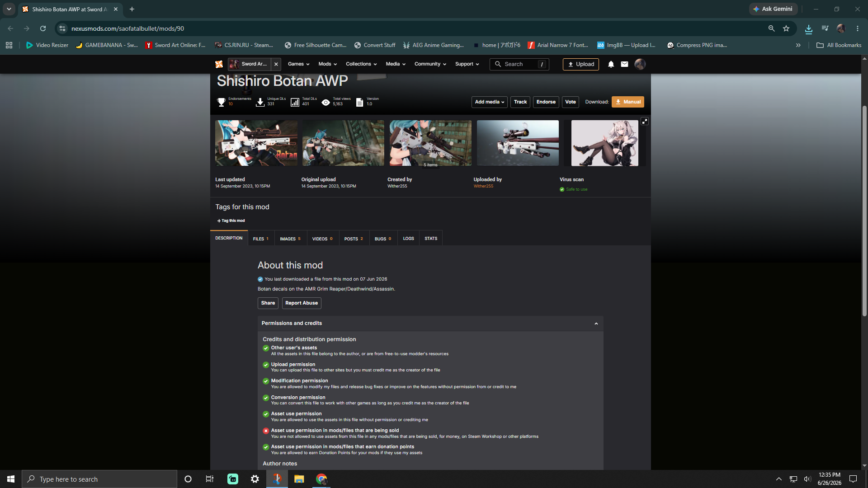This screenshot has width=868, height=488.
Task: Open Chrome downloads icon
Action: point(809,29)
